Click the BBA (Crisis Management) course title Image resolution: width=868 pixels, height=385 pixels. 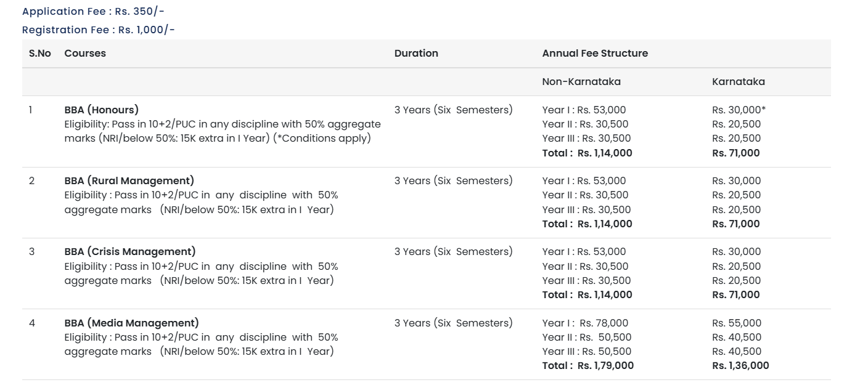pyautogui.click(x=129, y=252)
